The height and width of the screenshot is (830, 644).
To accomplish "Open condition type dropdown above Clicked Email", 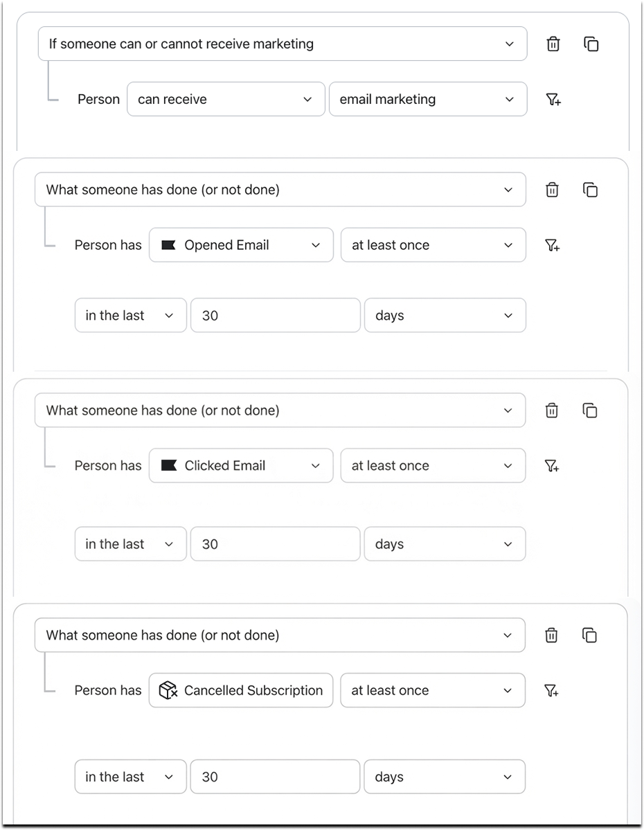I will click(x=280, y=411).
